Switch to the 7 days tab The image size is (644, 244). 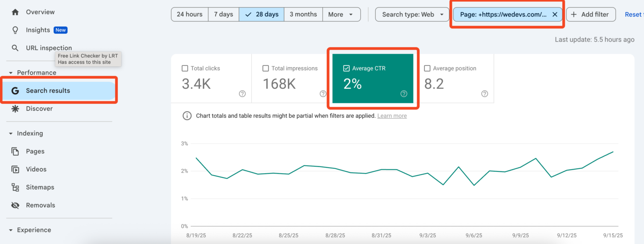pos(223,14)
